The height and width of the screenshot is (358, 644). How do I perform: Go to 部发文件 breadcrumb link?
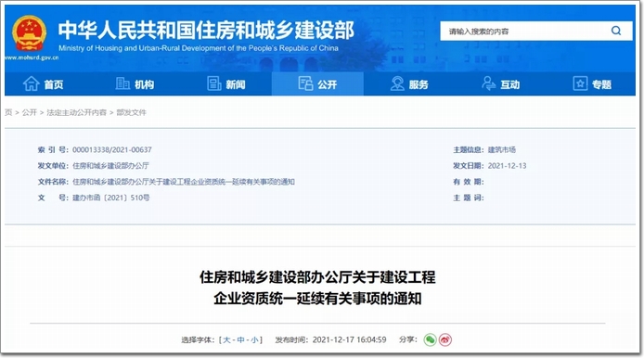pyautogui.click(x=131, y=112)
